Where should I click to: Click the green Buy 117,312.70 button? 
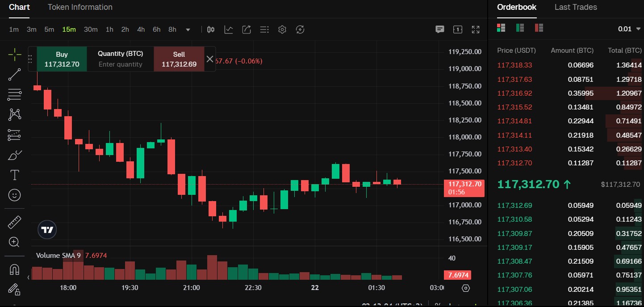click(x=62, y=59)
